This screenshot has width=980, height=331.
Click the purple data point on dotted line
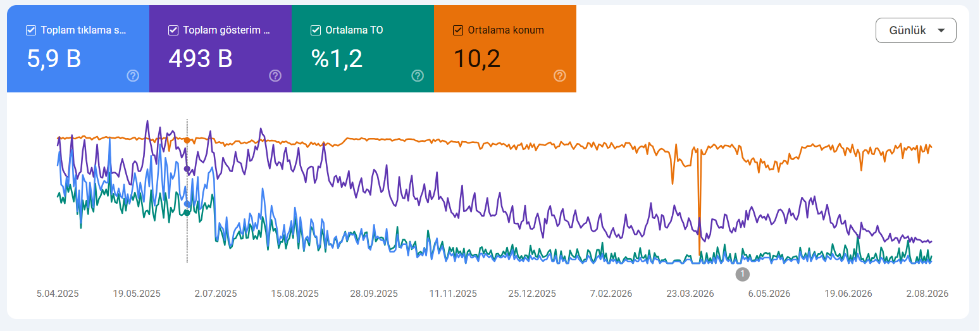[187, 169]
